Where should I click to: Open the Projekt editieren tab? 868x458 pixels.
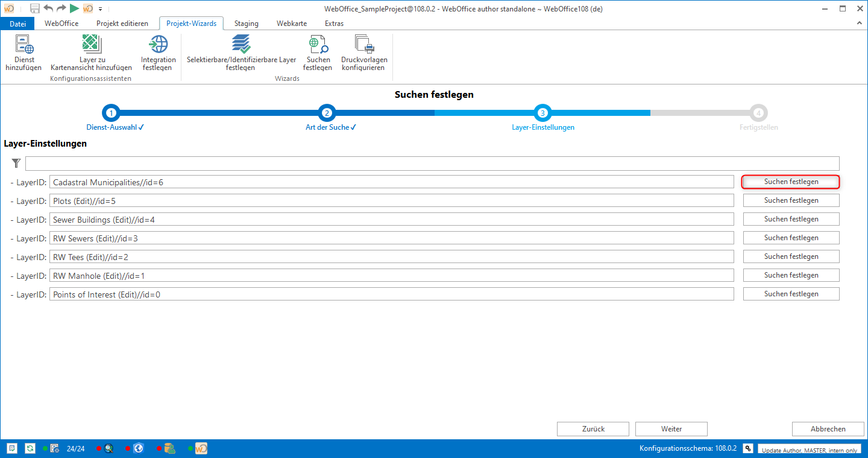click(x=122, y=24)
